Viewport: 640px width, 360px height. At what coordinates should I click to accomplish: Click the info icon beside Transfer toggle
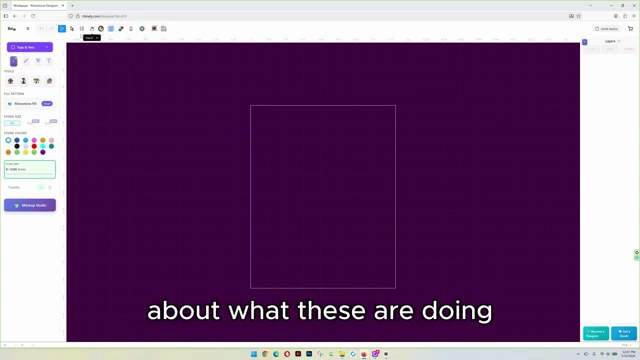coord(50,187)
